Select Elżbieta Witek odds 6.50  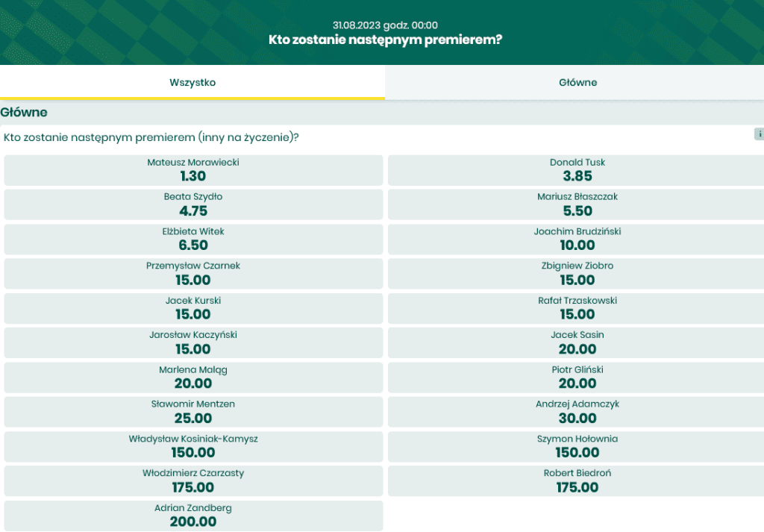coord(193,240)
